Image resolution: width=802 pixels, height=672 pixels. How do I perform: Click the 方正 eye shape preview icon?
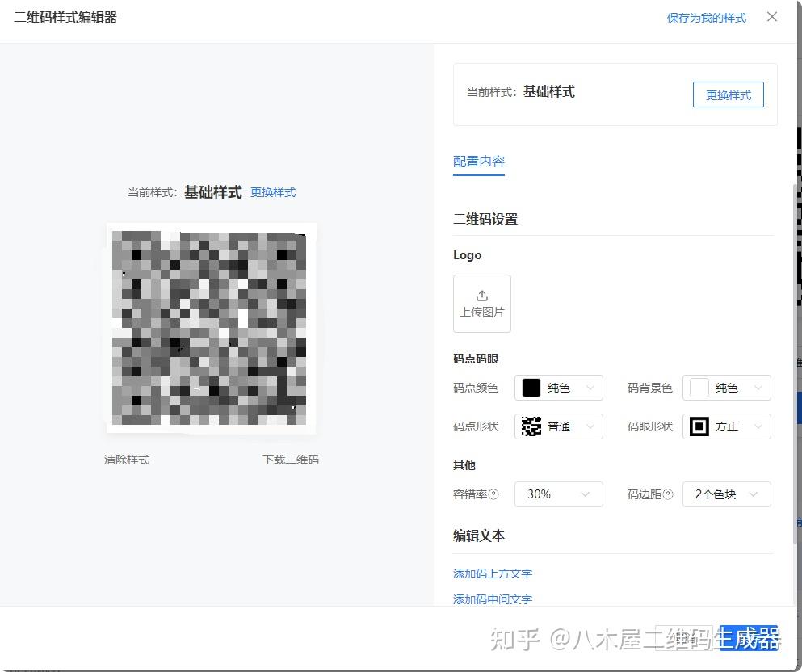click(699, 426)
